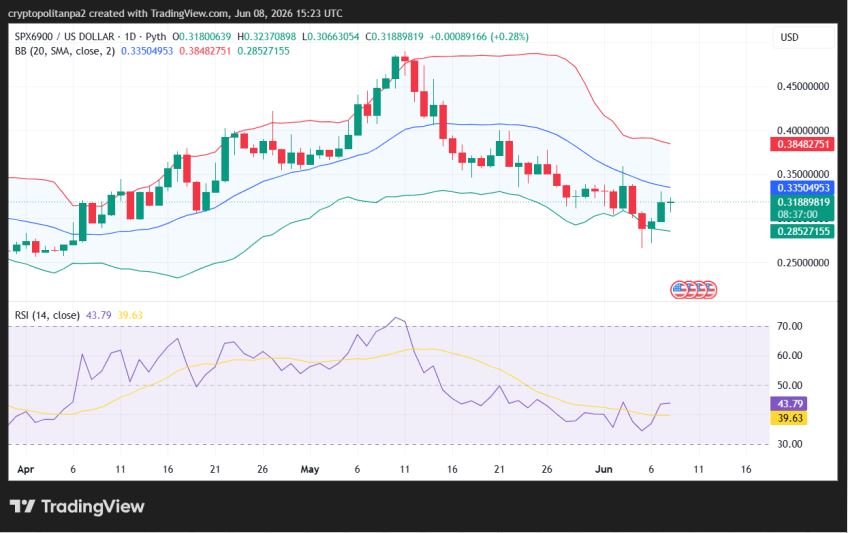Click the cryptopolitanpa2 created with TradingView.com caption
Screen dimensions: 848x533
point(175,13)
